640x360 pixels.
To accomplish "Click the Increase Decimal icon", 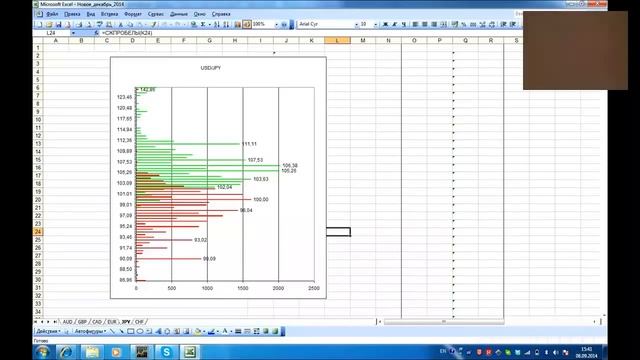I will pos(482,24).
